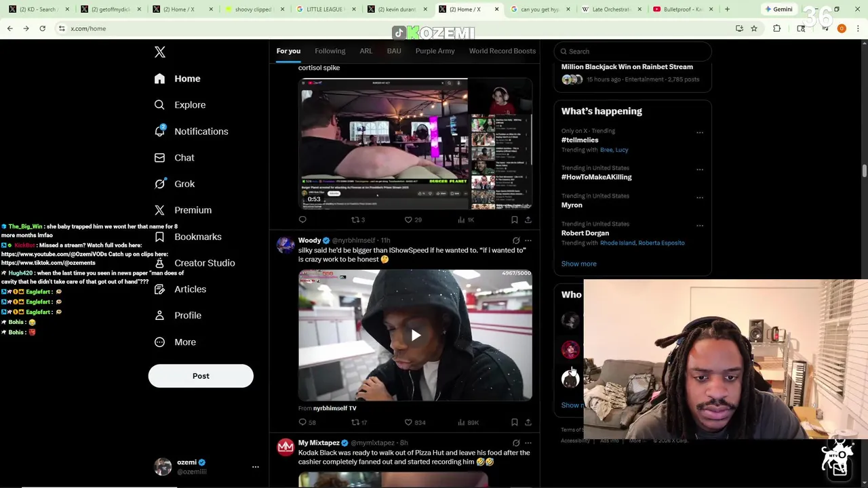This screenshot has width=868, height=488.
Task: Open more options for #tellmelies trend
Action: click(700, 133)
